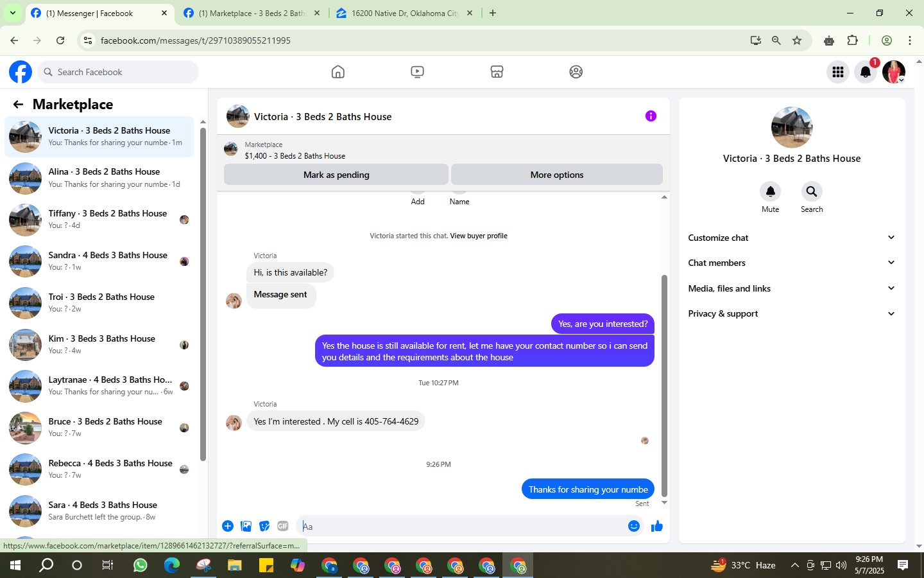Expand Chat members section
The width and height of the screenshot is (924, 578).
tap(791, 263)
